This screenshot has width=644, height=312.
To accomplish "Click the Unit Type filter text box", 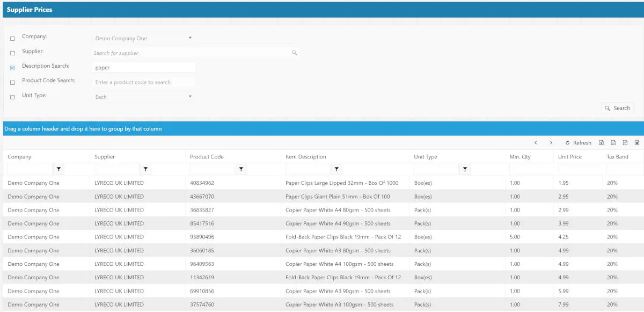I will point(437,169).
